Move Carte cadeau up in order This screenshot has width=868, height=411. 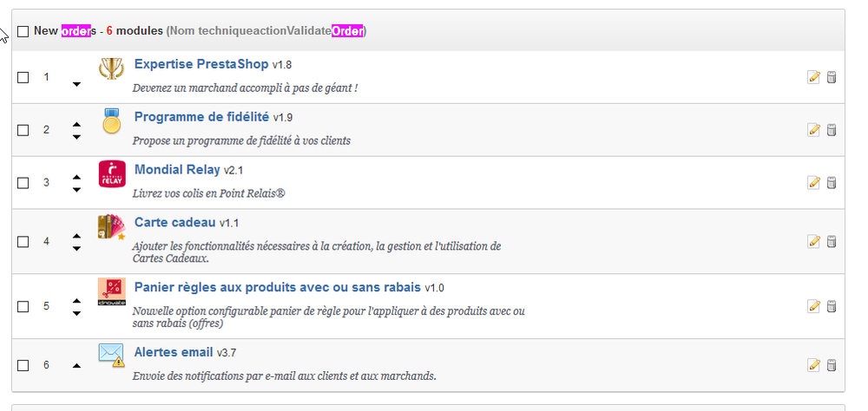[x=76, y=236]
